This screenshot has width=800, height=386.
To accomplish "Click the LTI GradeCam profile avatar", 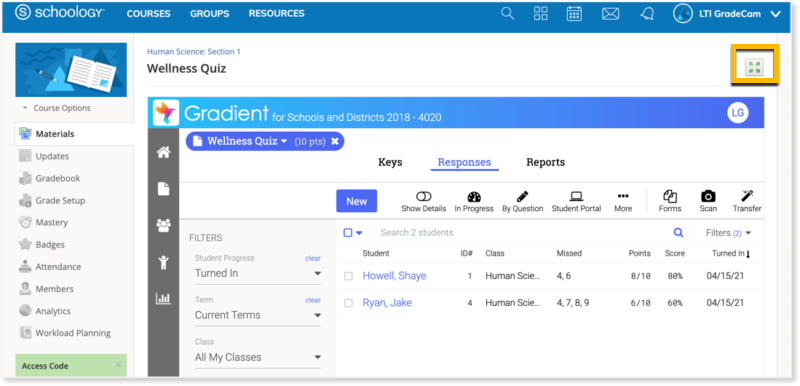I will pyautogui.click(x=683, y=14).
